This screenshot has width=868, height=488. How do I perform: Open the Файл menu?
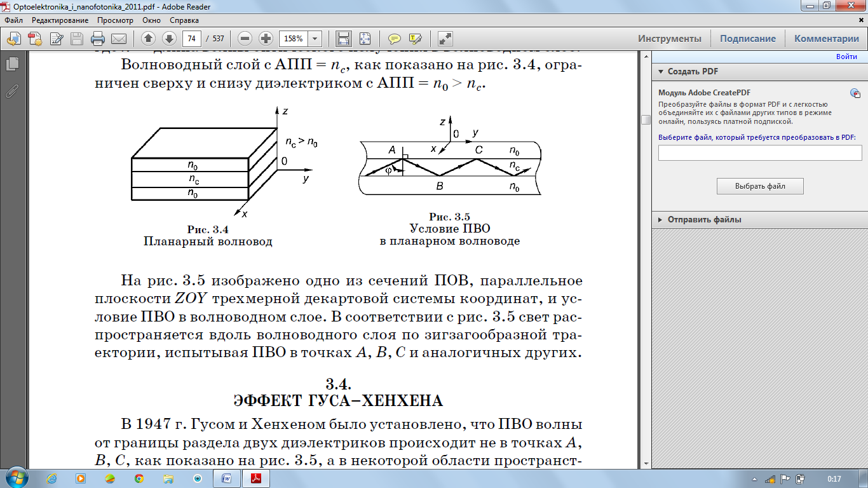[x=13, y=20]
